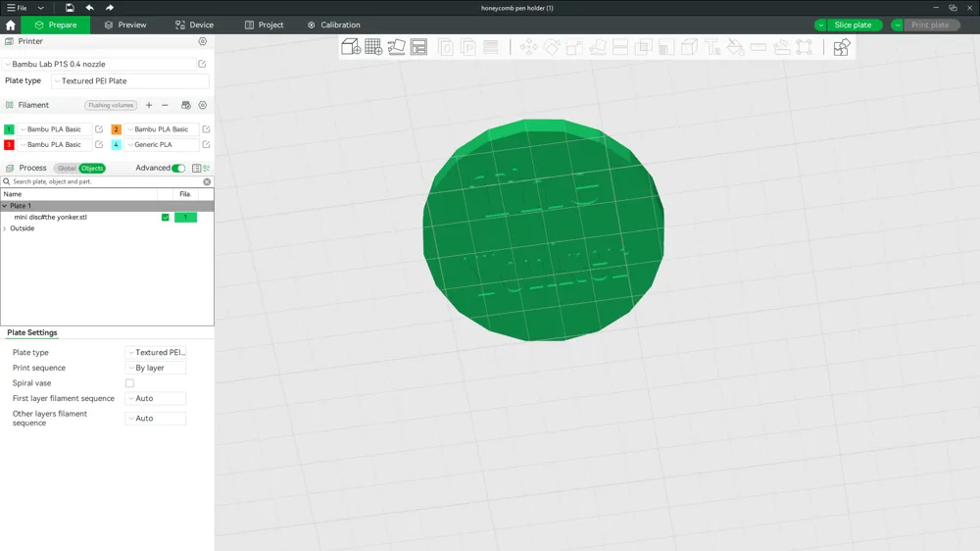Save the project with the disk icon
This screenshot has height=551, width=980.
pos(70,8)
